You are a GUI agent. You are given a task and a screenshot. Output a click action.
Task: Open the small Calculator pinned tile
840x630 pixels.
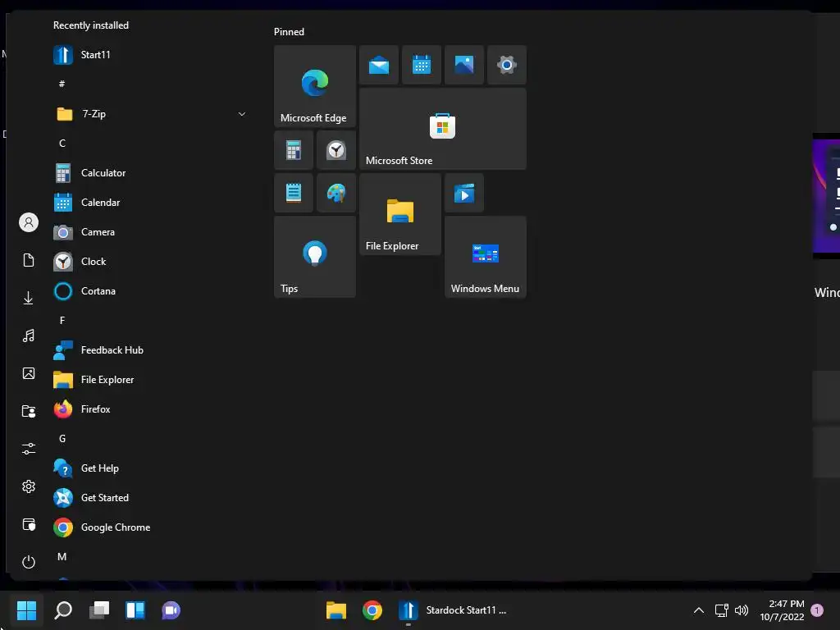point(294,150)
